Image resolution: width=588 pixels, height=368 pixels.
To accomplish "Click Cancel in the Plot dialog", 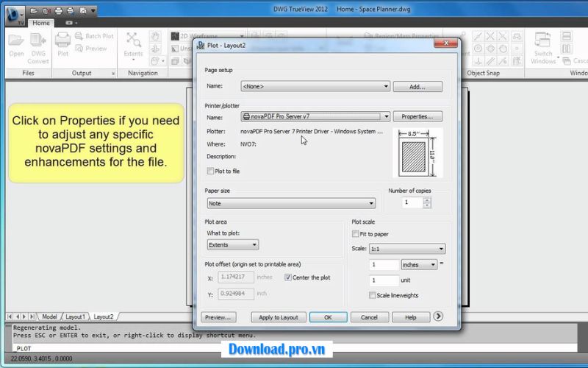I will pos(369,317).
